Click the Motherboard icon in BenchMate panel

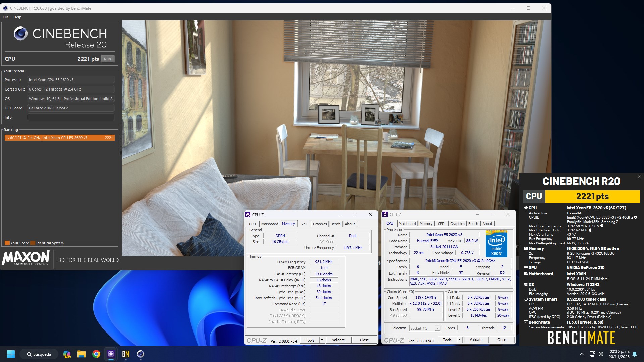pos(526,274)
